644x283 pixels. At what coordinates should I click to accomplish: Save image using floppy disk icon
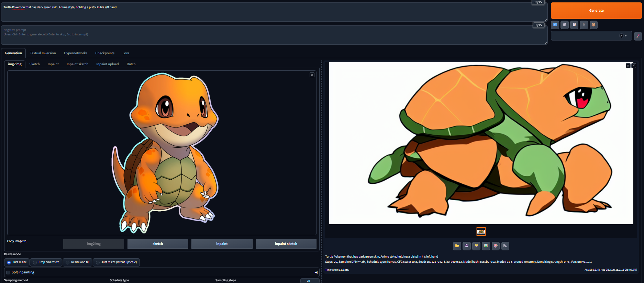(x=466, y=246)
